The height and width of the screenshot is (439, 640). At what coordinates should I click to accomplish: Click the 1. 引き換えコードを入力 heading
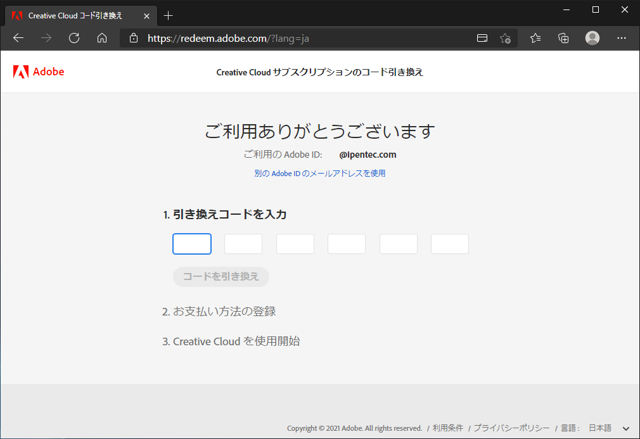coord(225,215)
